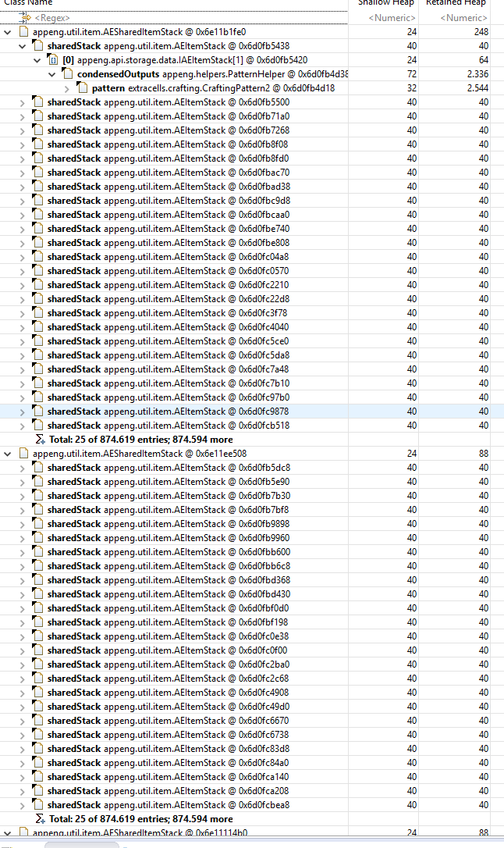Click icon of sharedStack @ 0x6d0fc04a8
Viewport: 504px width, 848px height.
37,256
